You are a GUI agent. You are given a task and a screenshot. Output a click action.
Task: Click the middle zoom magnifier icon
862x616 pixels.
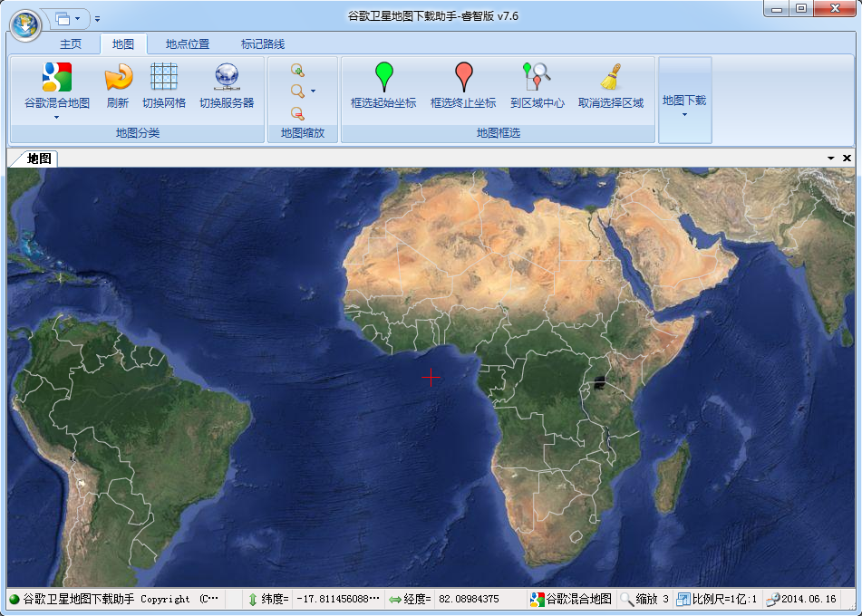point(297,91)
